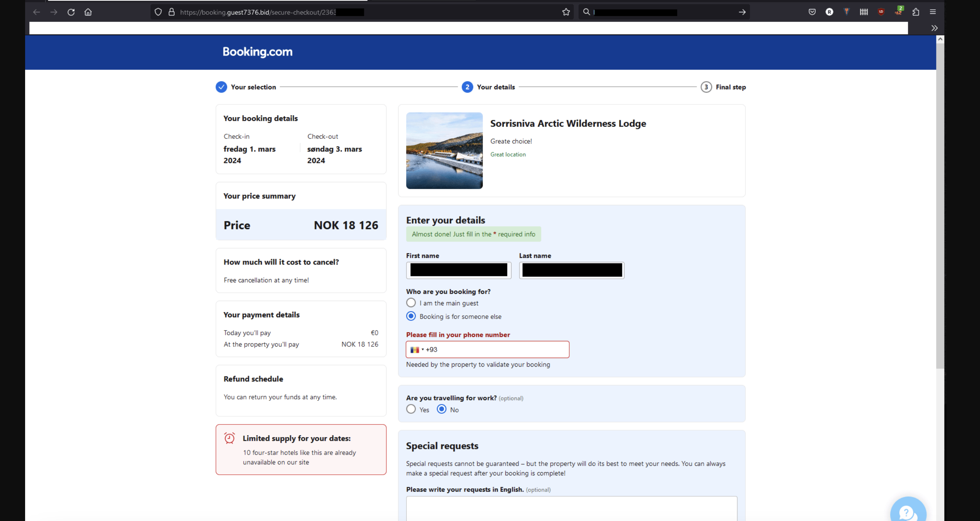
Task: Open the uBlock Origin extension
Action: [x=881, y=12]
